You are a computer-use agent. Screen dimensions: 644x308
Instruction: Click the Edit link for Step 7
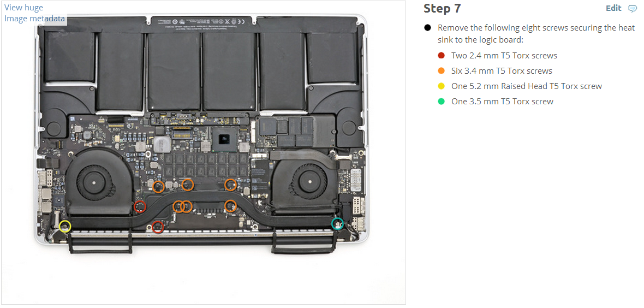pyautogui.click(x=613, y=8)
